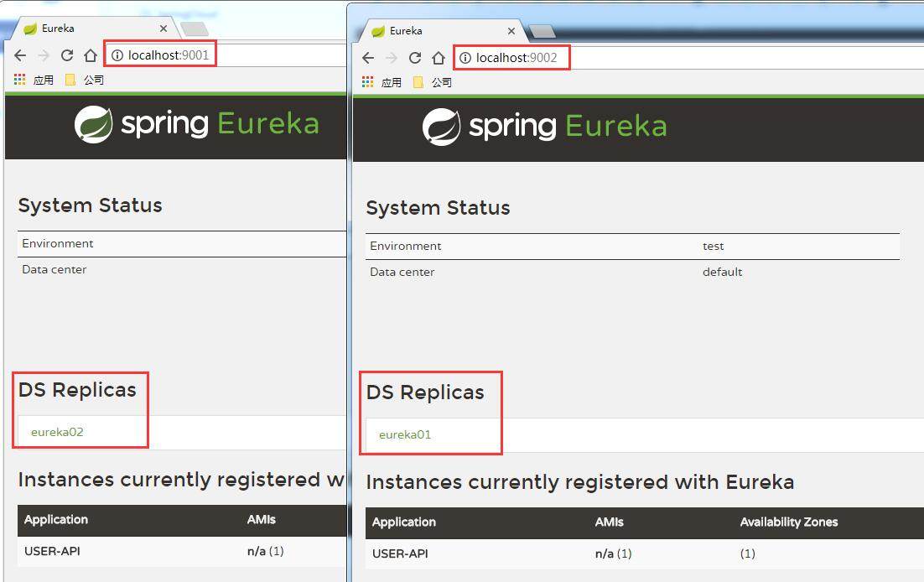Open new tab in the right browser
The height and width of the screenshot is (582, 924).
(542, 31)
